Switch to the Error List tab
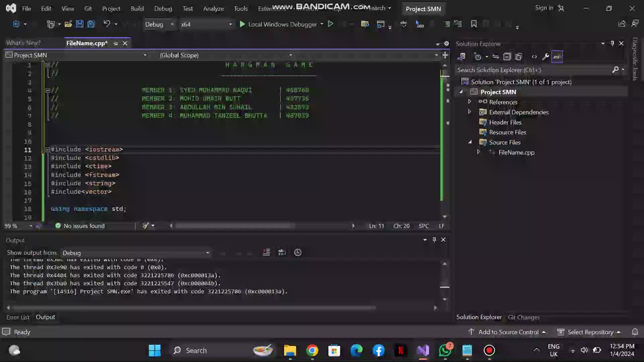 pyautogui.click(x=18, y=317)
